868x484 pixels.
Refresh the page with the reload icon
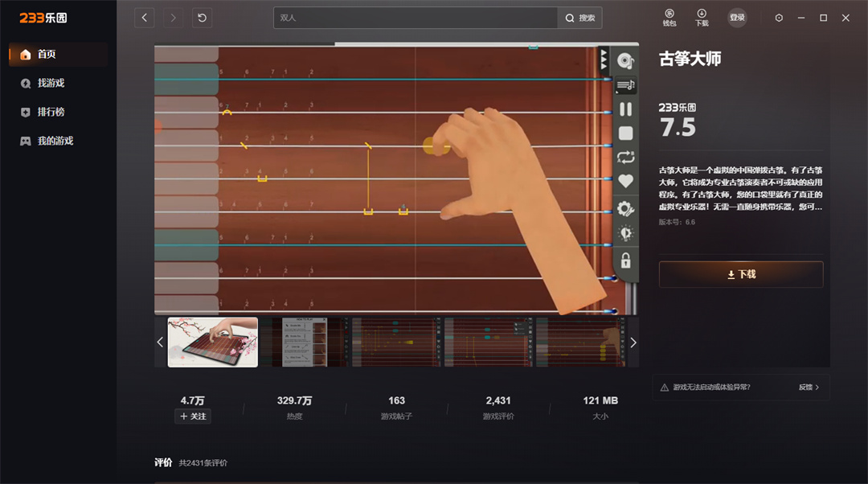pos(202,18)
